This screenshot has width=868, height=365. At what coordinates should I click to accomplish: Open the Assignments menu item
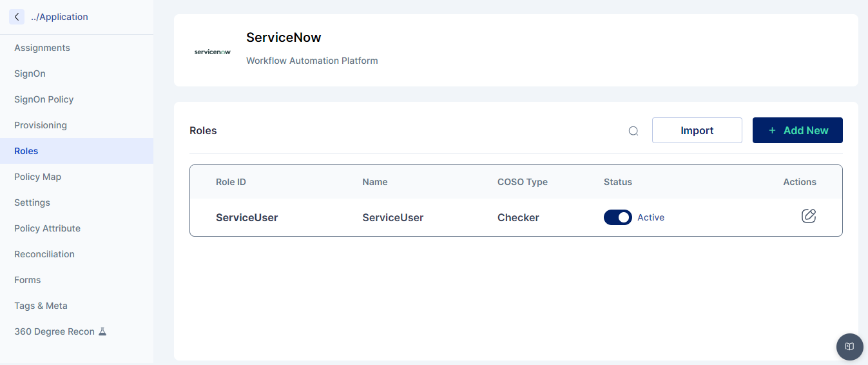(x=43, y=48)
